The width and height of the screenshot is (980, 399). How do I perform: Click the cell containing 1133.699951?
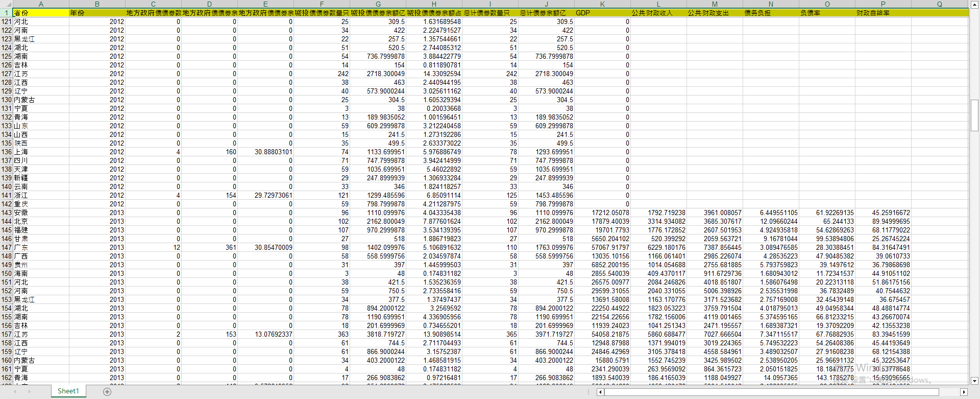378,152
